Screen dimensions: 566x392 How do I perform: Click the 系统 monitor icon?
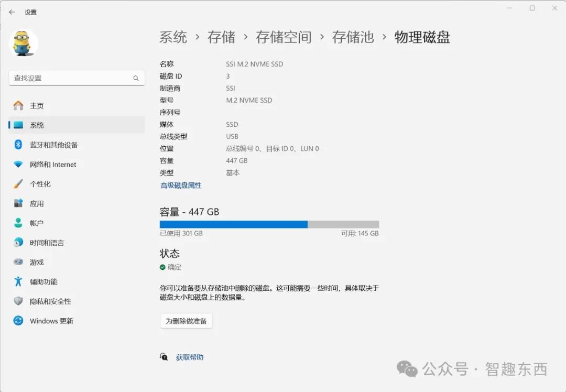pos(18,125)
